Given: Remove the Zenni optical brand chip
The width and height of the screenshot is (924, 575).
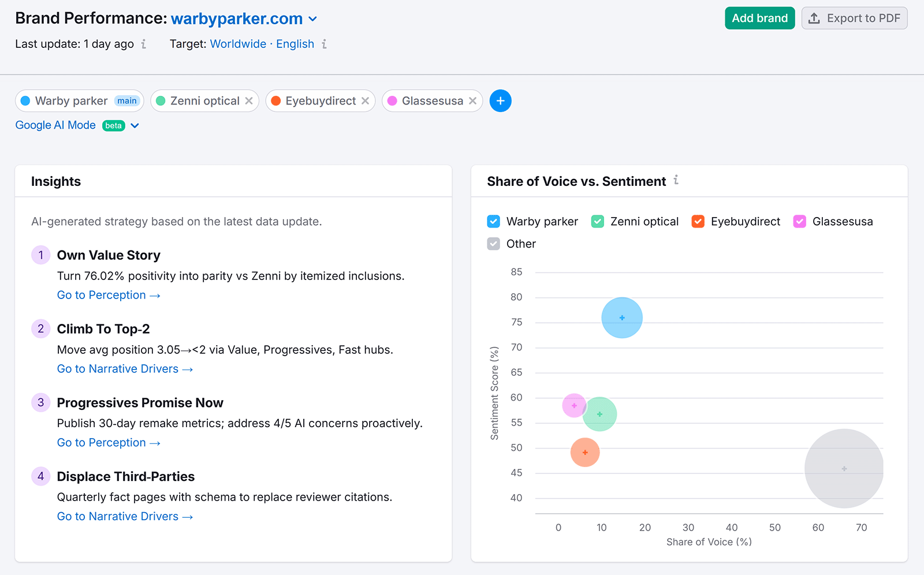Looking at the screenshot, I should [249, 100].
